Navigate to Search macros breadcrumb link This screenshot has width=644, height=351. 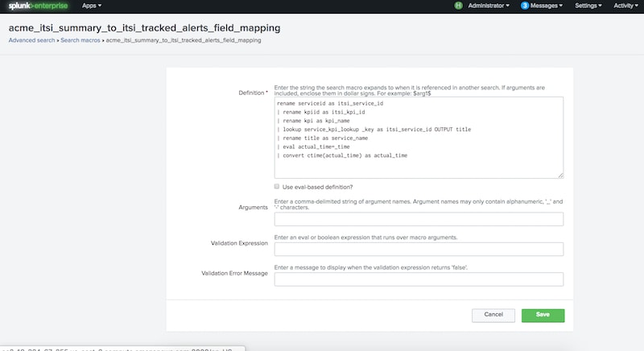80,39
